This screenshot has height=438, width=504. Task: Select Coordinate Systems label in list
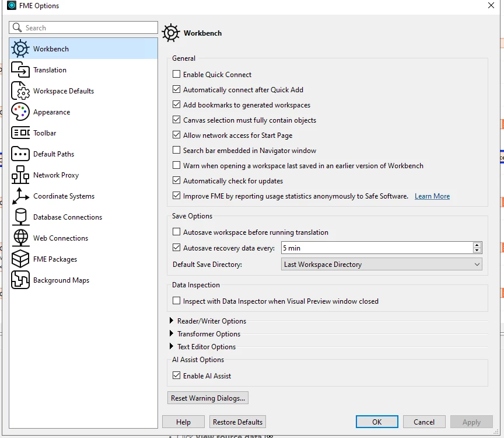64,196
